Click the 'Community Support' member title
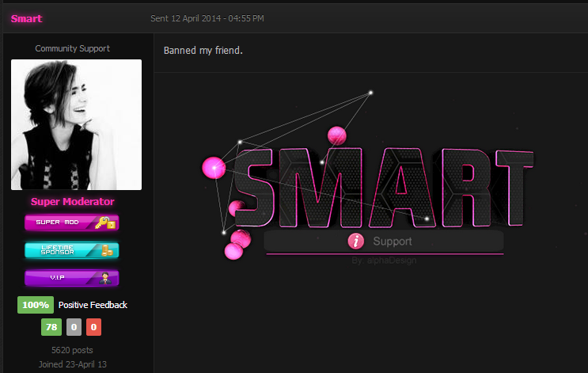The image size is (588, 373). 72,48
